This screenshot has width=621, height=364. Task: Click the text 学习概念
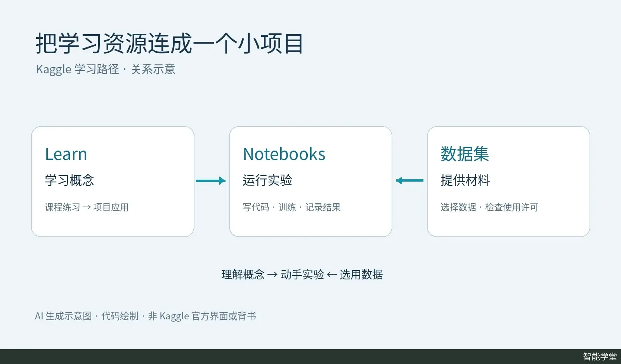[69, 180]
